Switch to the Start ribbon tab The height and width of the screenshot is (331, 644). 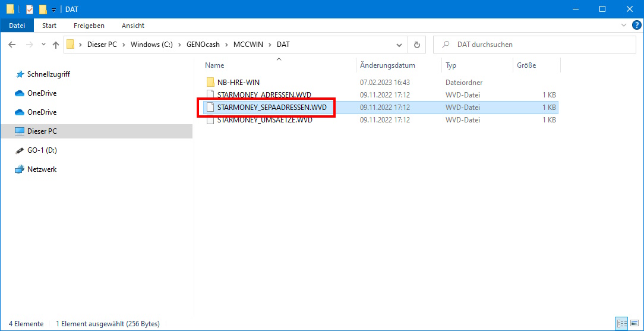pos(49,26)
